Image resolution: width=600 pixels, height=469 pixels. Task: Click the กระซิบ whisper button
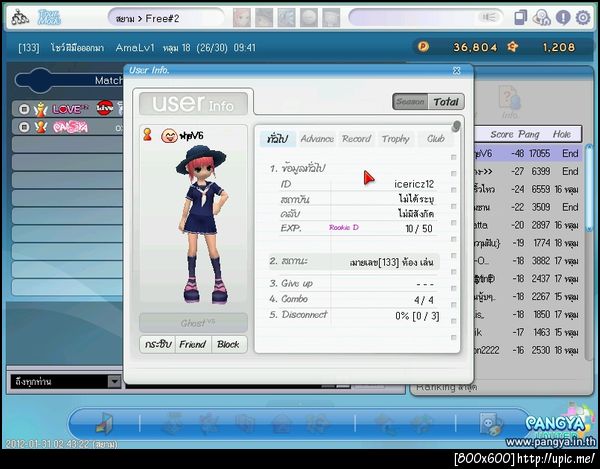[158, 344]
